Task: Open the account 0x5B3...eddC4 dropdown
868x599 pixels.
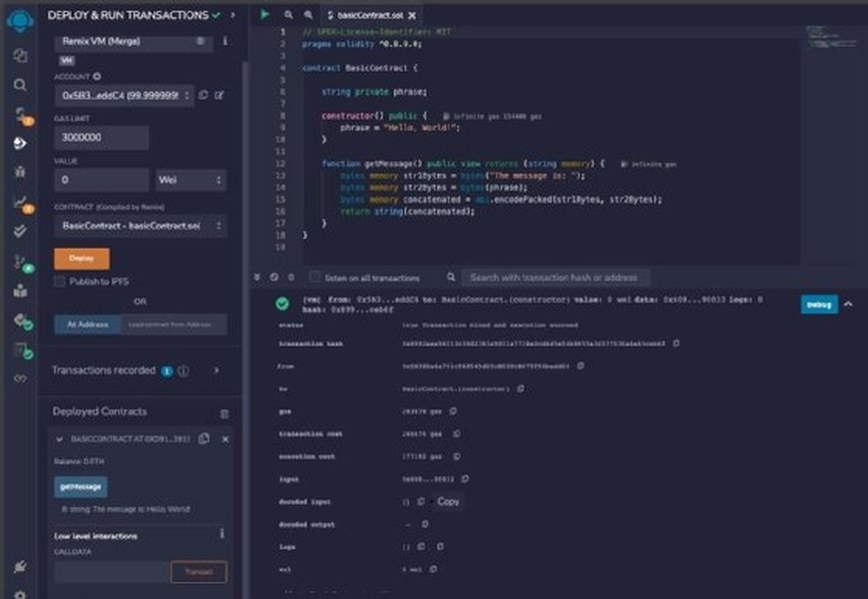Action: pos(124,95)
